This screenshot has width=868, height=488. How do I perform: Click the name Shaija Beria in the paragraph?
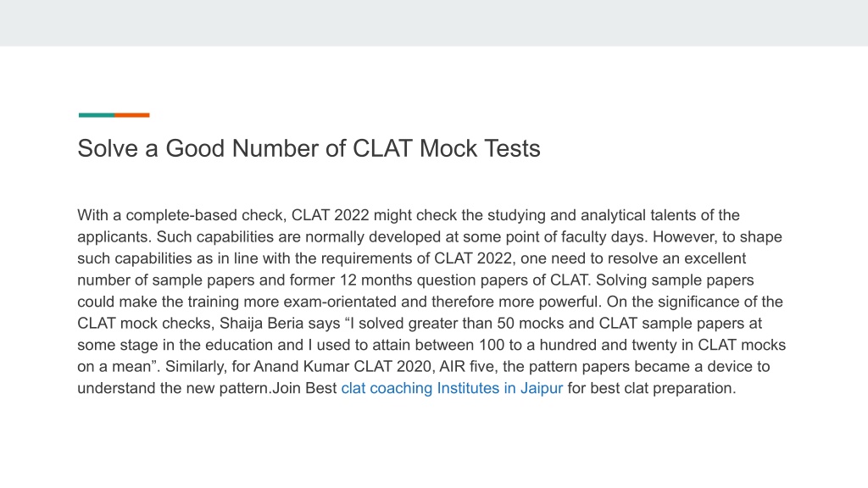point(261,324)
